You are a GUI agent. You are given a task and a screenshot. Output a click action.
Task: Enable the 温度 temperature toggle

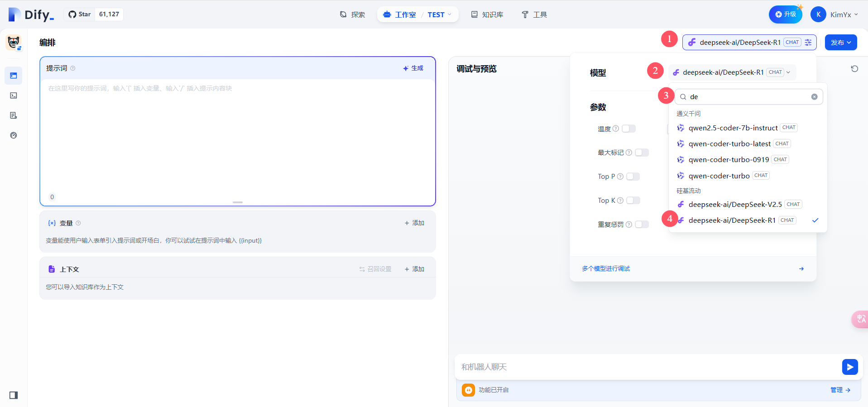(x=628, y=129)
